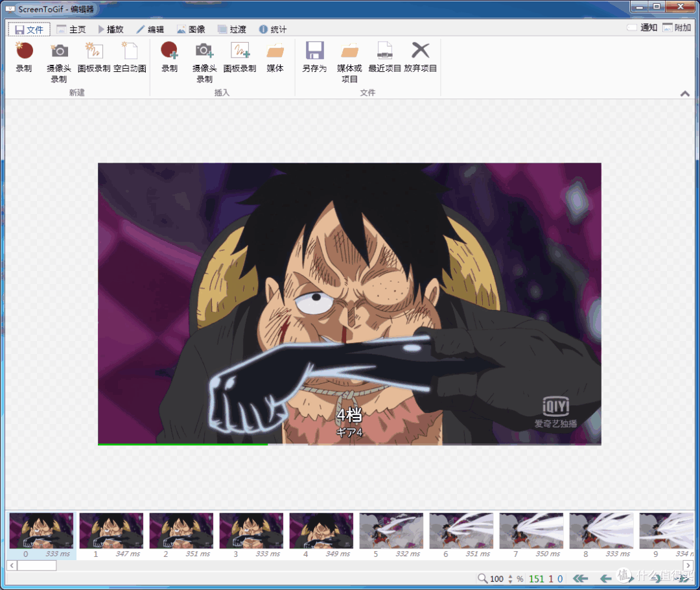Discard the project (放弃项目)
700x590 pixels.
420,56
